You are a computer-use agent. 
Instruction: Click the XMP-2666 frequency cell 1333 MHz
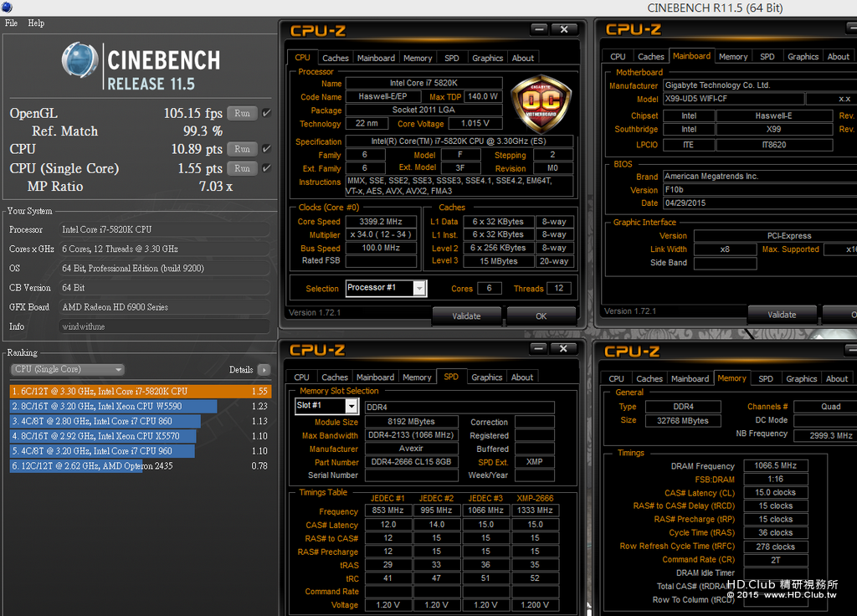tap(535, 510)
